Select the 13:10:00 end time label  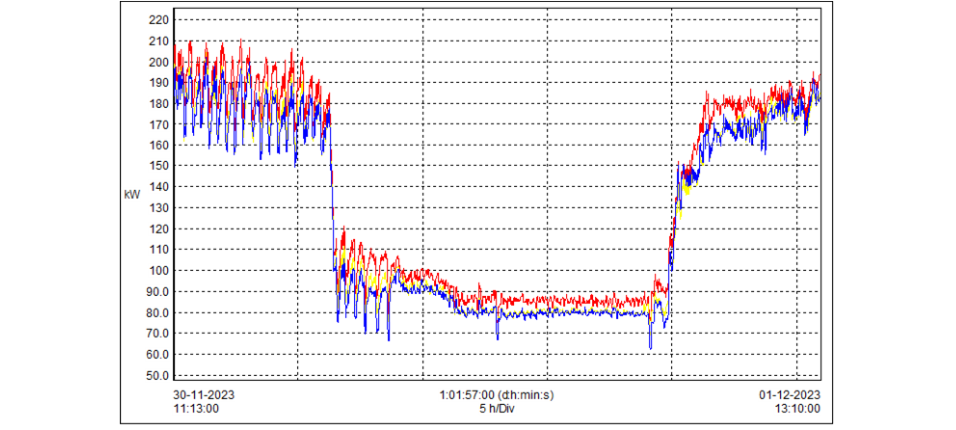point(796,409)
